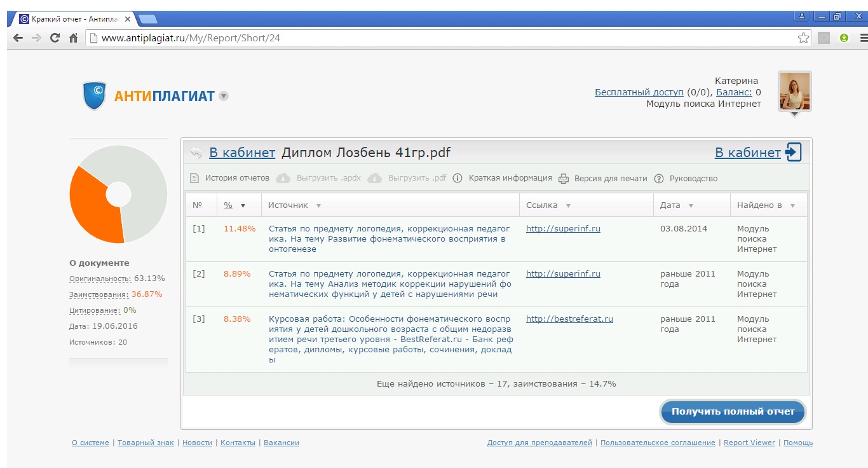Click the Антиплагиат shield logo
868x468 pixels.
coord(95,95)
